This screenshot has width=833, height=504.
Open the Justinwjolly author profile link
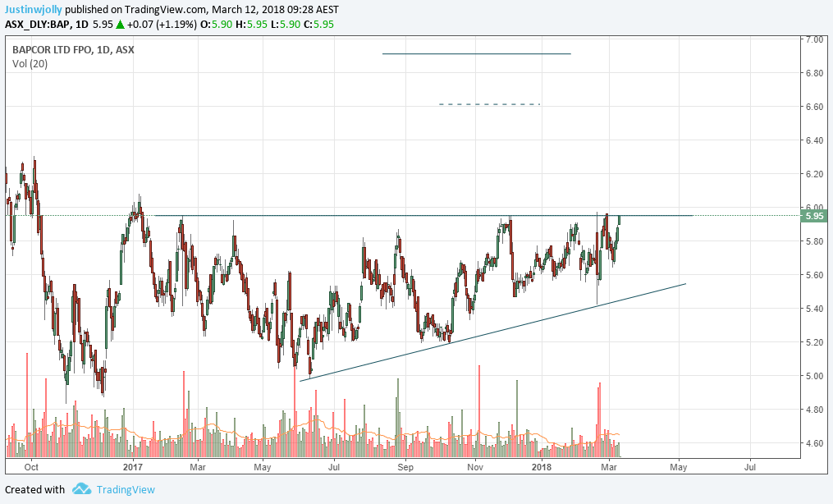[x=34, y=10]
